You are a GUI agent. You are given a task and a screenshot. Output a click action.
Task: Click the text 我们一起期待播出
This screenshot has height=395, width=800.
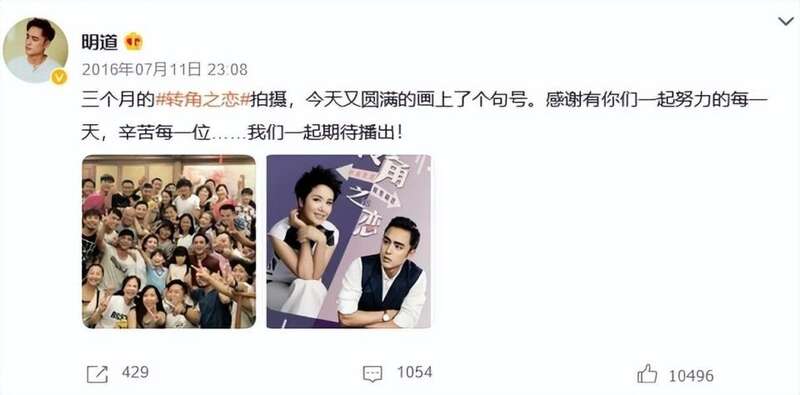click(321, 134)
